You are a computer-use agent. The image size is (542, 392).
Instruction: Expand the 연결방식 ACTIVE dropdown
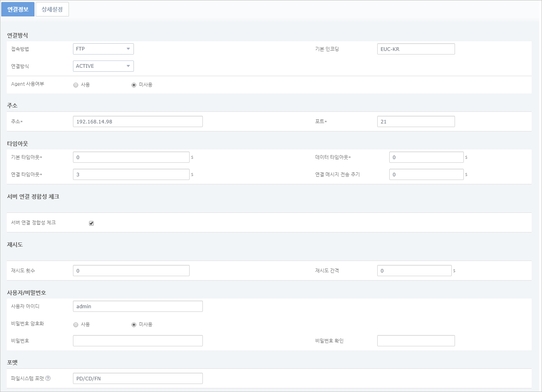[103, 66]
